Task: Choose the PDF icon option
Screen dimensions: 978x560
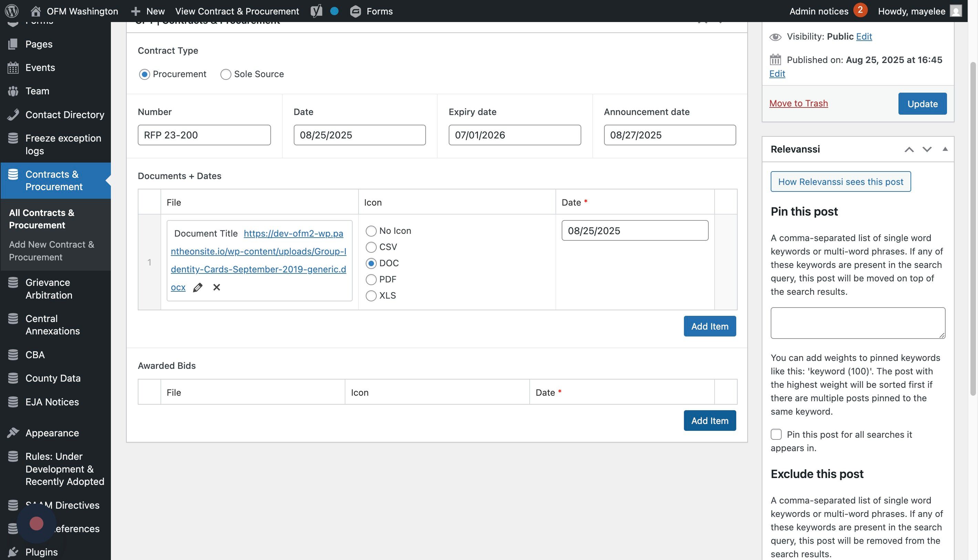Action: click(371, 279)
